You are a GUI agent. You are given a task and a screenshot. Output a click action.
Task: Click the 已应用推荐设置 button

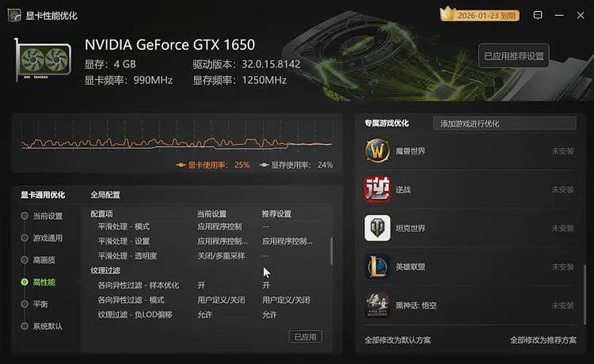[x=514, y=55]
